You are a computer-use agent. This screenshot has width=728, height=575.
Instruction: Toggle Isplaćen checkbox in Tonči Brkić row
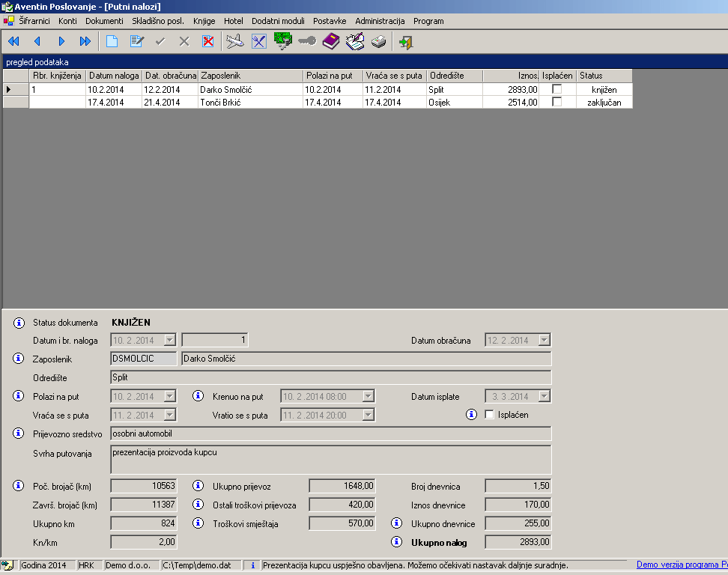coord(556,102)
